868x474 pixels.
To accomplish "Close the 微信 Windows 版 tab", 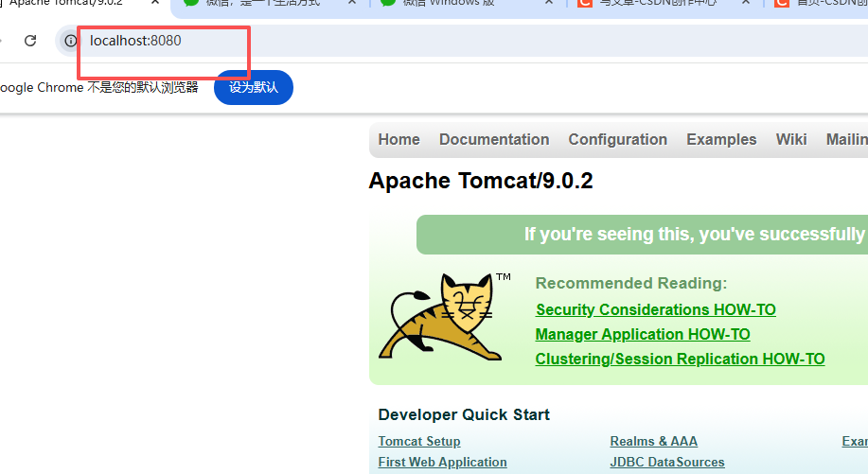I will click(549, 2).
